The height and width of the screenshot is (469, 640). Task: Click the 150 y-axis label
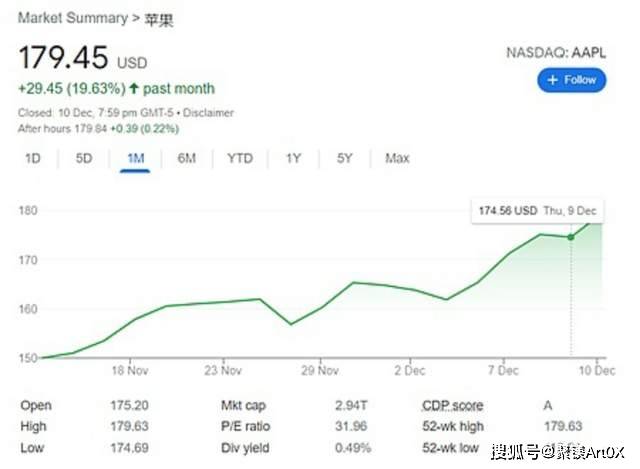coord(28,358)
